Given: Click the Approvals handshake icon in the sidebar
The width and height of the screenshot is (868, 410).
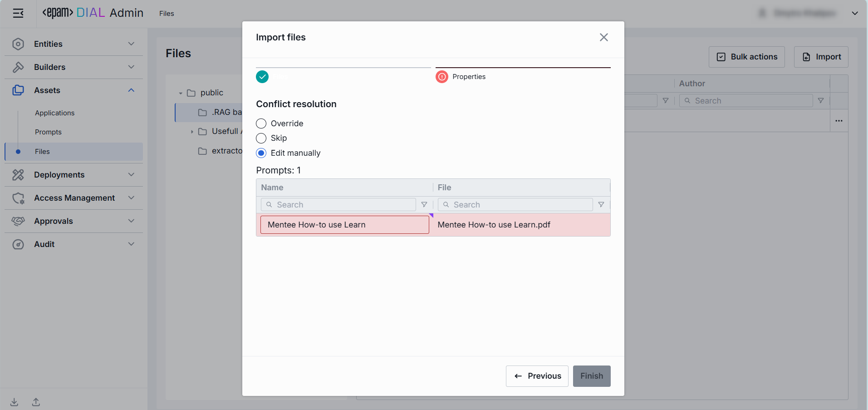Looking at the screenshot, I should (x=18, y=221).
